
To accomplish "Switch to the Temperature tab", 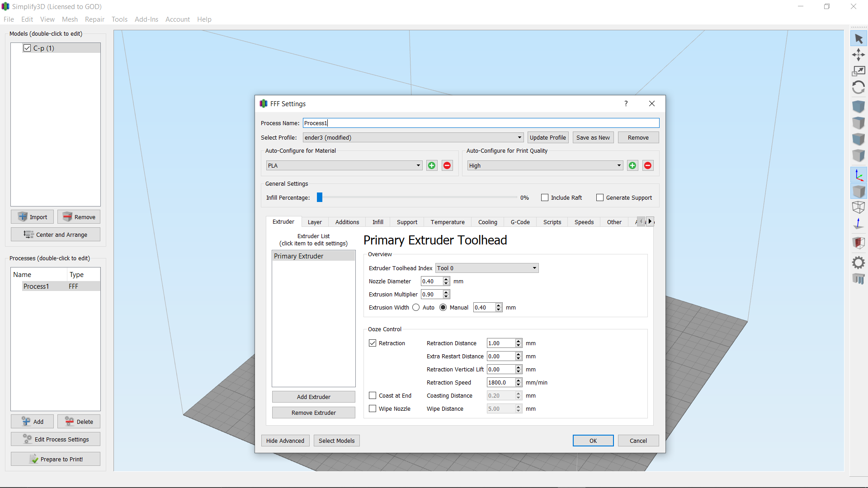I will [447, 222].
